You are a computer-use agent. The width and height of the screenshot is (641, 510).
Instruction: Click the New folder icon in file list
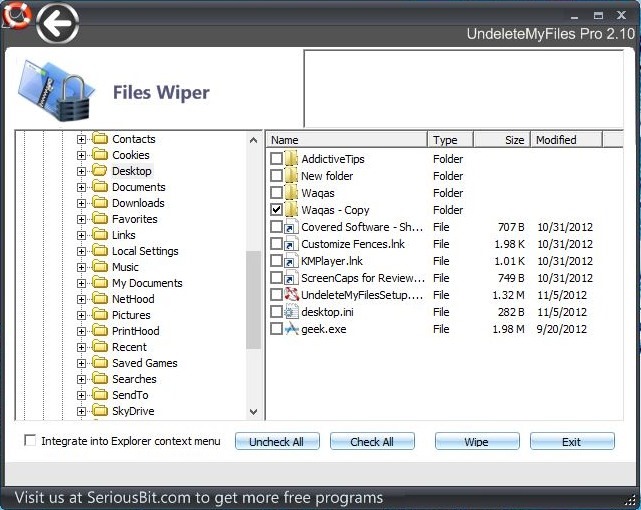[291, 176]
